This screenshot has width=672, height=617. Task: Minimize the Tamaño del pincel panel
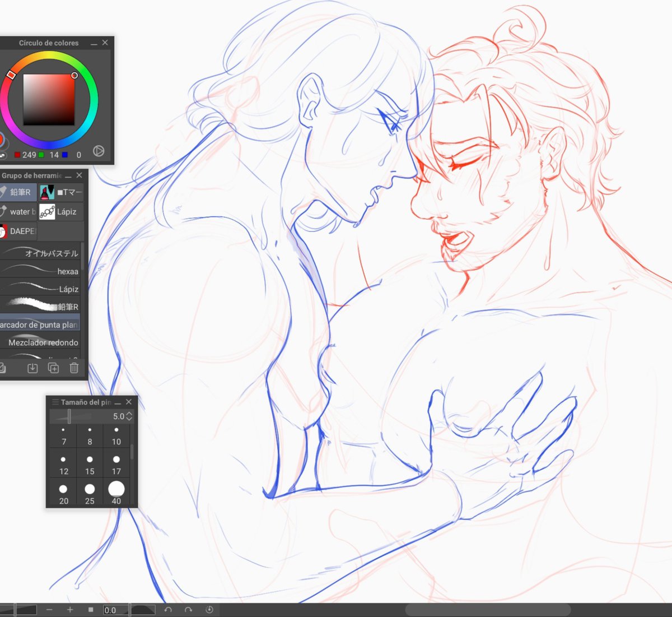point(118,402)
